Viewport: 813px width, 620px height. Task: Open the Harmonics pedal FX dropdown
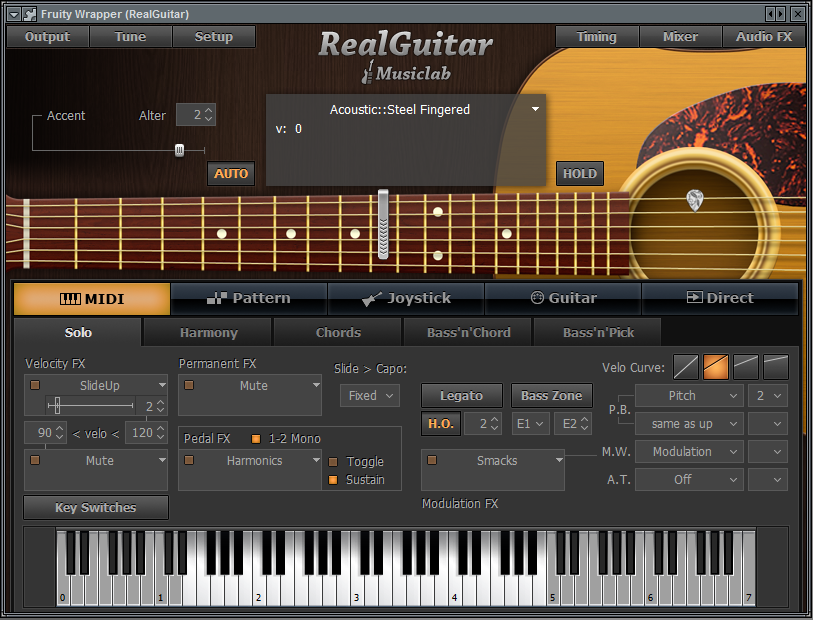[316, 460]
